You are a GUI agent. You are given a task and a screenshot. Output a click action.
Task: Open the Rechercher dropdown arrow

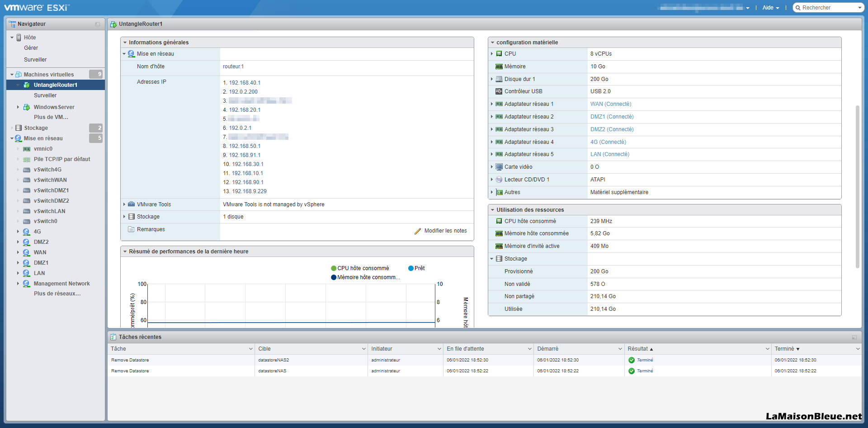(859, 8)
